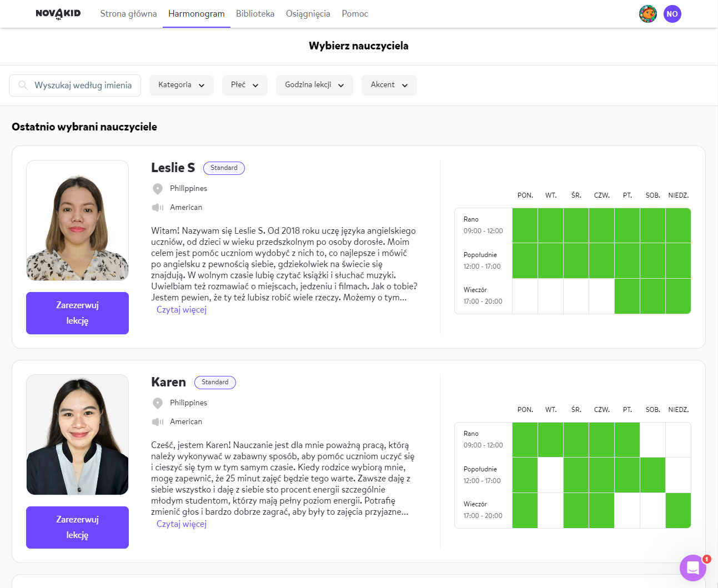Click Leslie S location pin icon
This screenshot has width=718, height=588.
coord(158,189)
